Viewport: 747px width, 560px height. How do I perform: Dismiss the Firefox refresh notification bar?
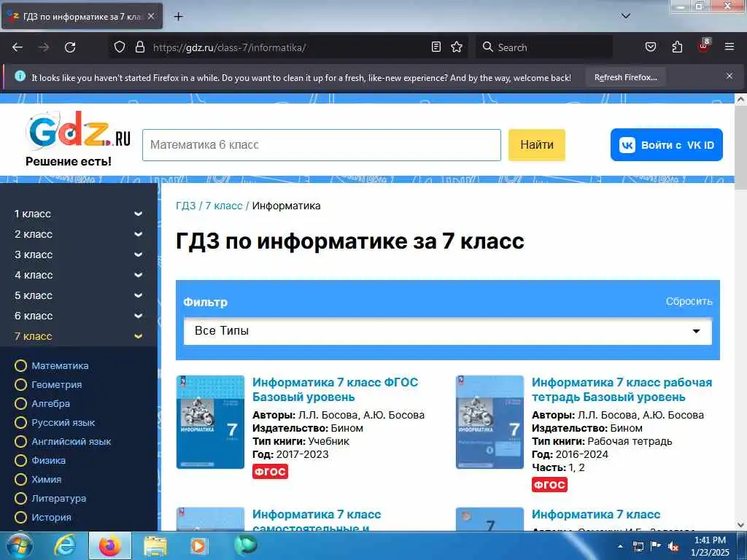[729, 76]
